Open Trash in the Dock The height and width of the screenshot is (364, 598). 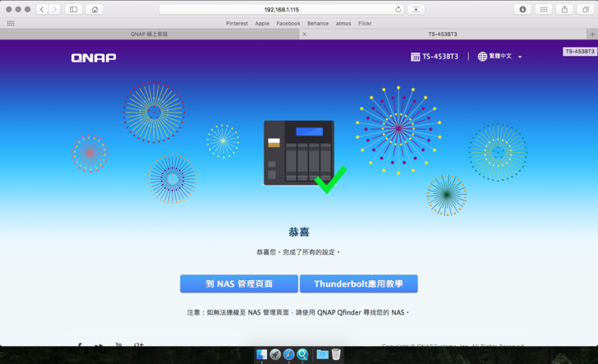click(x=336, y=354)
